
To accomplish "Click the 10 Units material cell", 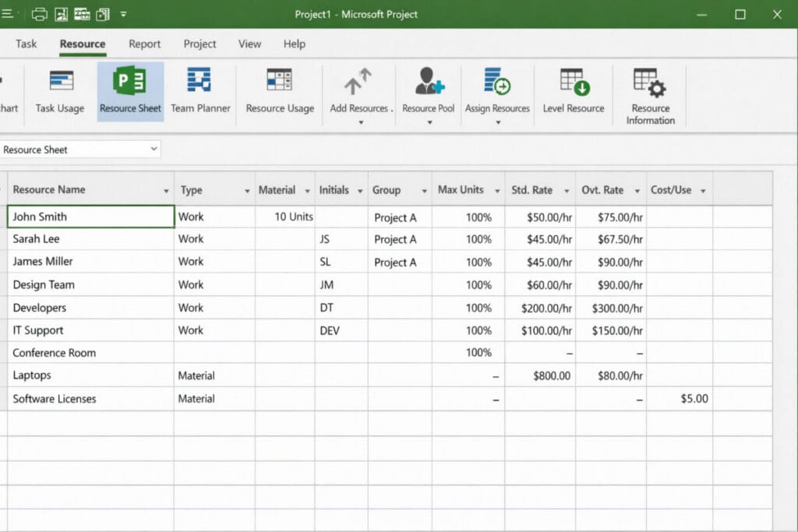I will tap(285, 217).
